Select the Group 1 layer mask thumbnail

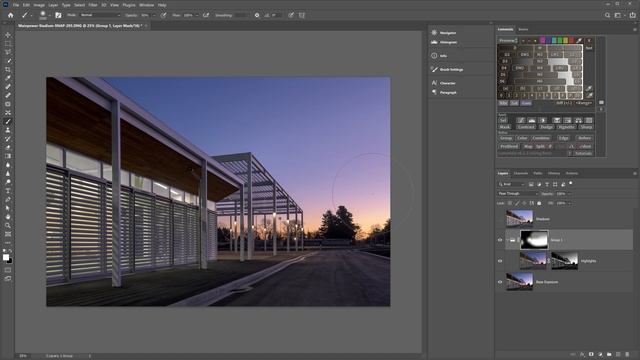coord(534,240)
